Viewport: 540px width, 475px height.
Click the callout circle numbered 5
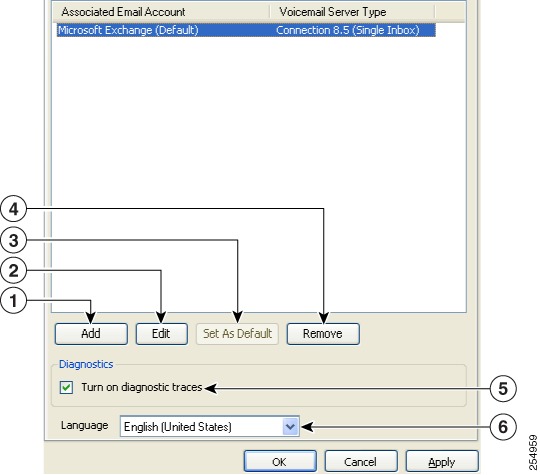coord(503,389)
